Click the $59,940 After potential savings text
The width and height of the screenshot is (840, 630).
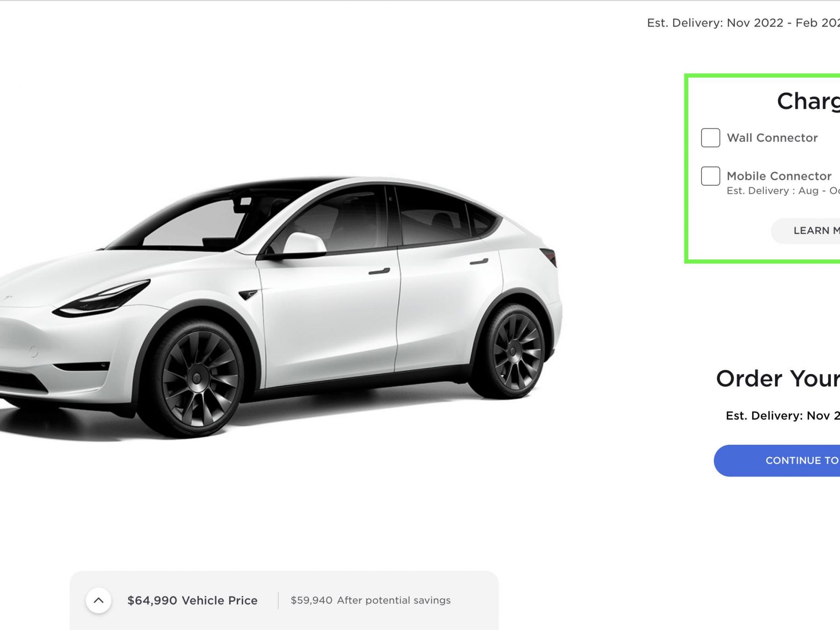click(370, 600)
